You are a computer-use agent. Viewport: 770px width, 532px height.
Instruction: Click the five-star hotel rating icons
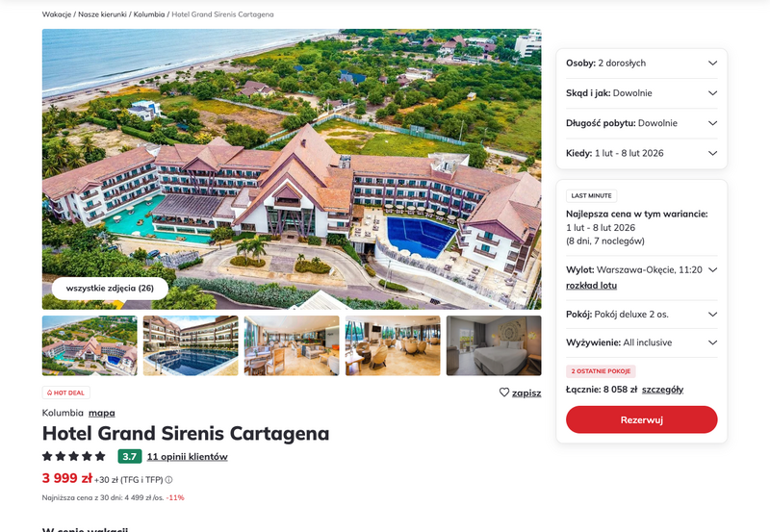pyautogui.click(x=74, y=456)
